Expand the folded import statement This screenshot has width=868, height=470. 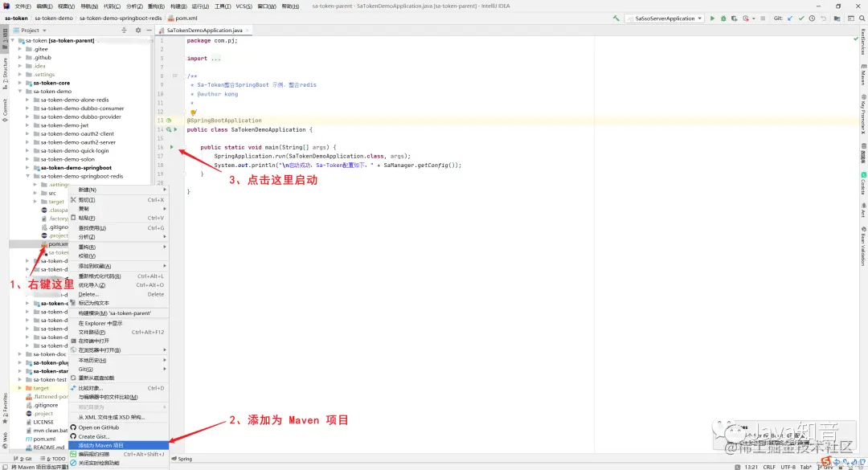pyautogui.click(x=215, y=58)
